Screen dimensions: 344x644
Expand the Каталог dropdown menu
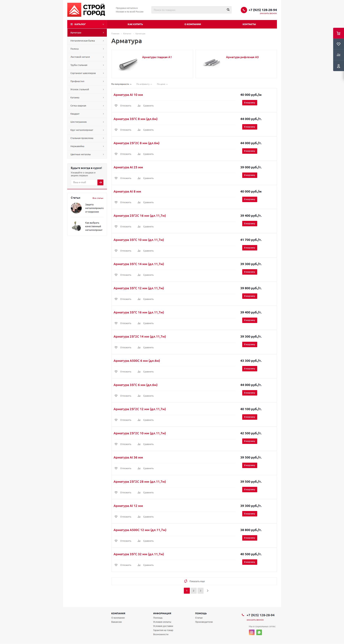coord(87,24)
